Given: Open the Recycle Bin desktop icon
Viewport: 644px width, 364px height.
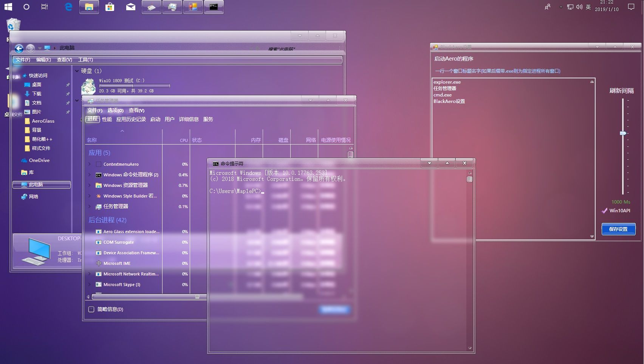Looking at the screenshot, I should (13, 25).
